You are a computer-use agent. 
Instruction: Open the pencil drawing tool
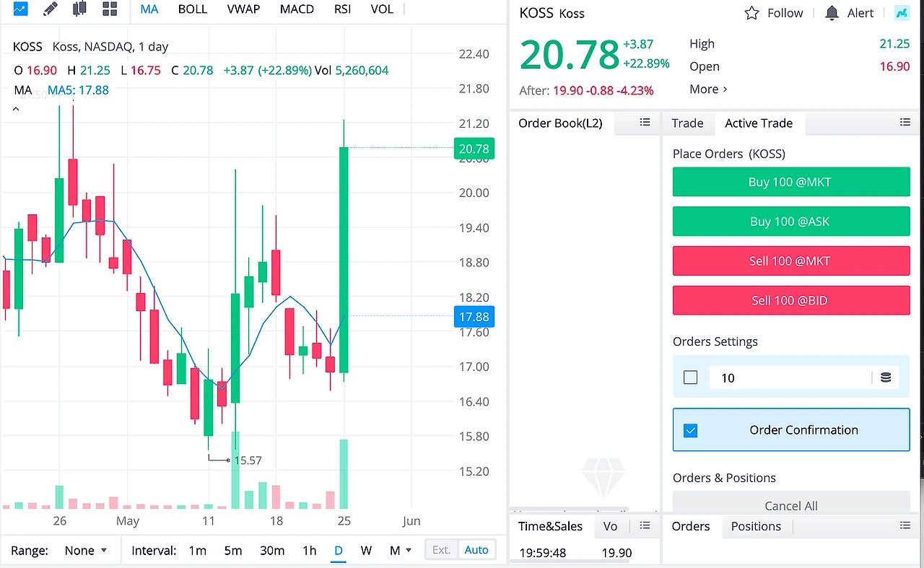point(51,9)
